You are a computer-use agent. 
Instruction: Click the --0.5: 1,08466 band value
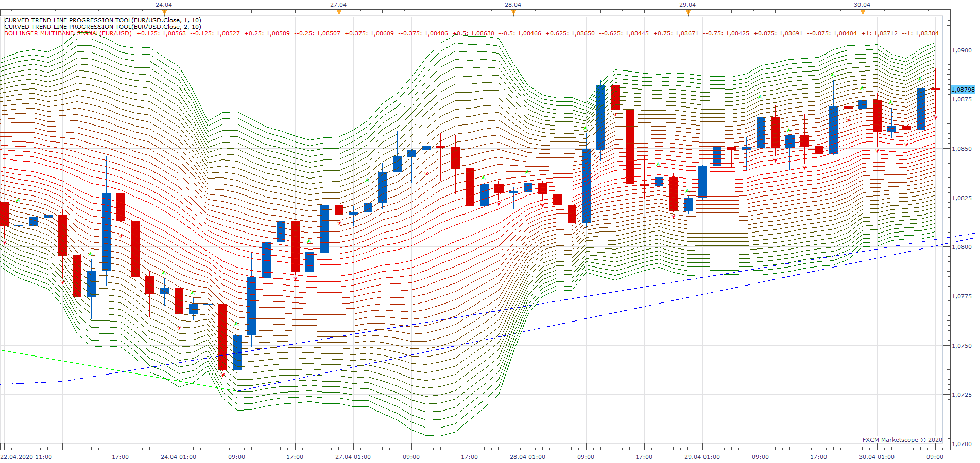[x=520, y=33]
